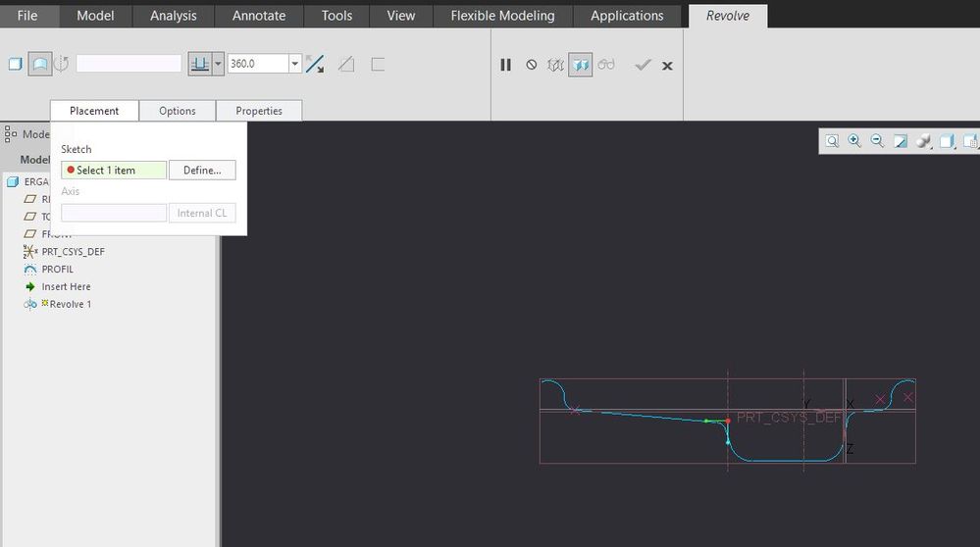Flip the revolve angle direction
Viewport: 980px width, 547px height.
coord(315,64)
